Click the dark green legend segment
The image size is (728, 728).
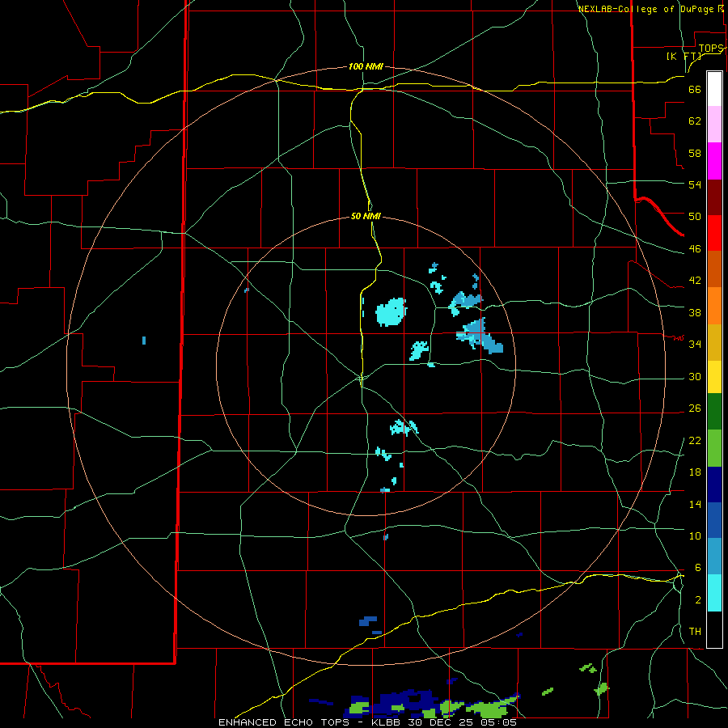[x=714, y=412]
